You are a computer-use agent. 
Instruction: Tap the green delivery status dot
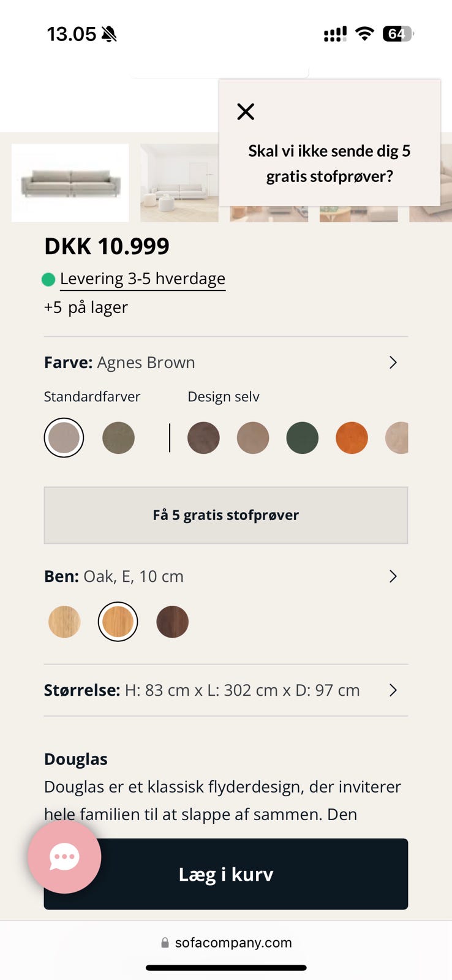(x=48, y=280)
